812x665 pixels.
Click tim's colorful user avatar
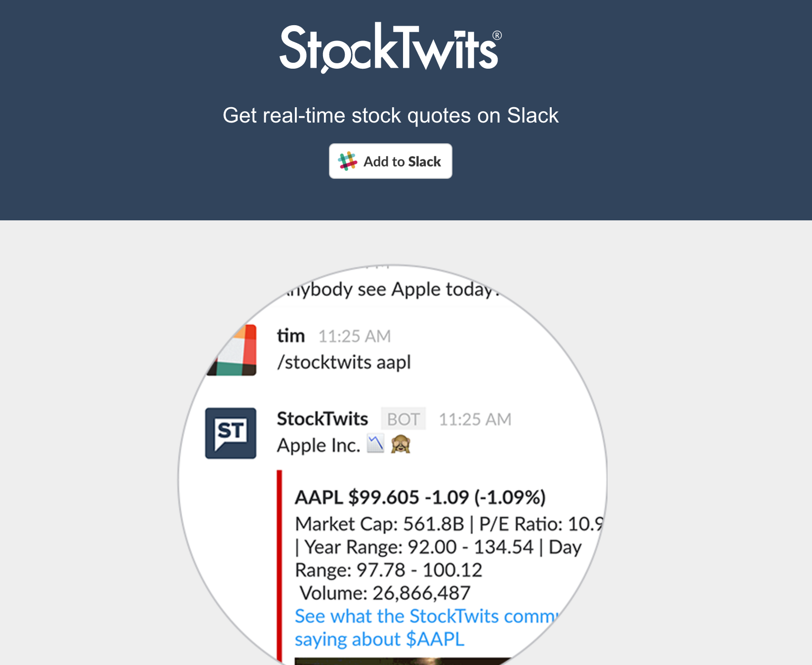(x=232, y=350)
